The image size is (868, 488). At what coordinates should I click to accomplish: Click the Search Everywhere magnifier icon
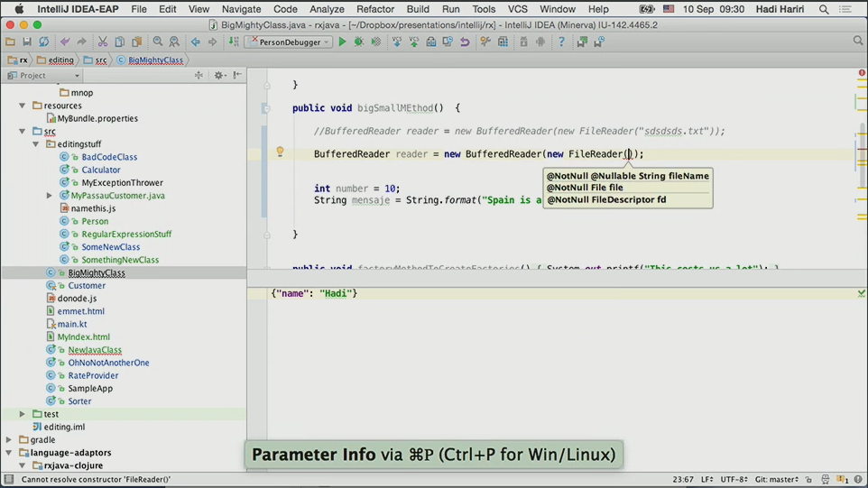(x=858, y=41)
